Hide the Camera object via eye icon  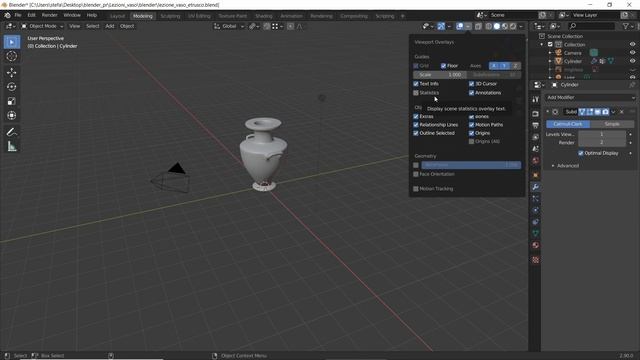pos(632,53)
